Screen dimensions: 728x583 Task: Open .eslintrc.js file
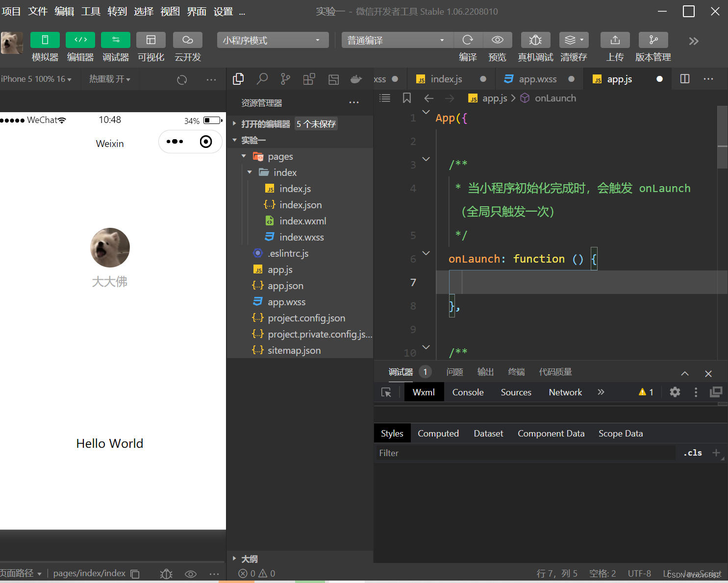point(300,253)
